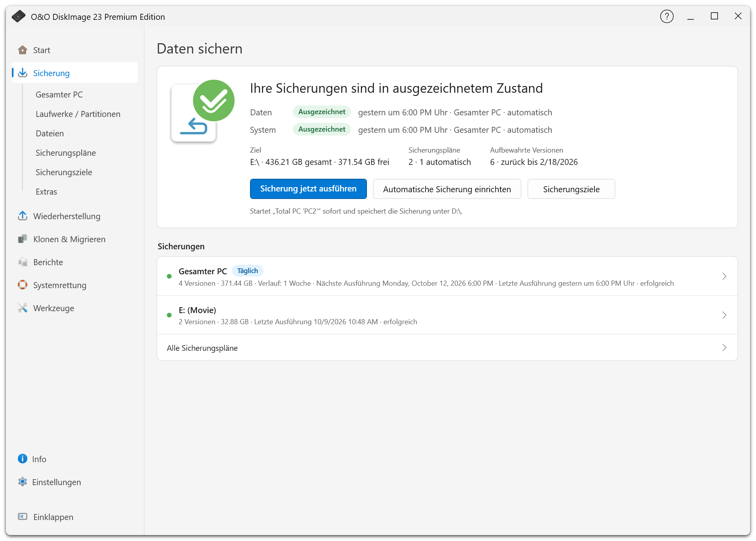
Task: Click the backup status checkmark graphic
Action: 202,112
